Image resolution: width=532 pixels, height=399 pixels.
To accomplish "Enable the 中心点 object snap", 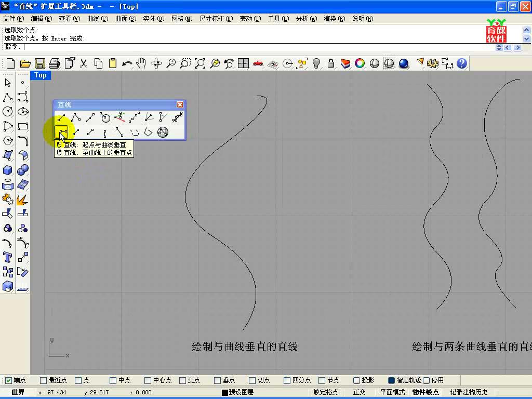I will [158, 380].
